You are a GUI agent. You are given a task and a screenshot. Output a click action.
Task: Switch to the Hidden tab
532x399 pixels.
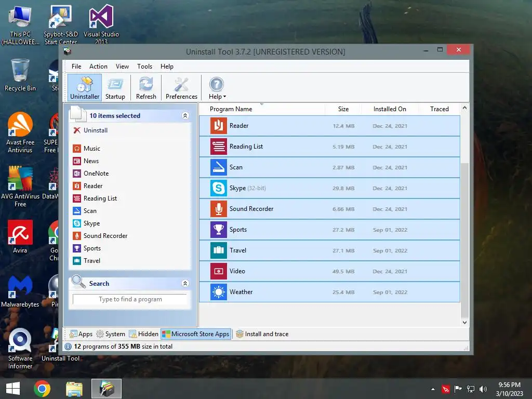click(144, 334)
